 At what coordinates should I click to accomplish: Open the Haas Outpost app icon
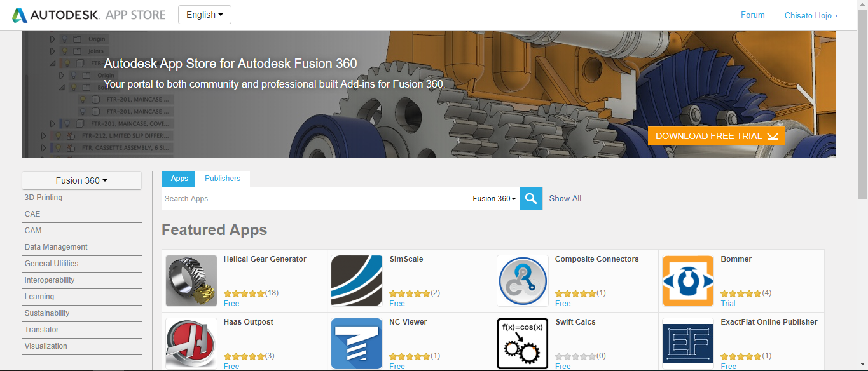[191, 344]
